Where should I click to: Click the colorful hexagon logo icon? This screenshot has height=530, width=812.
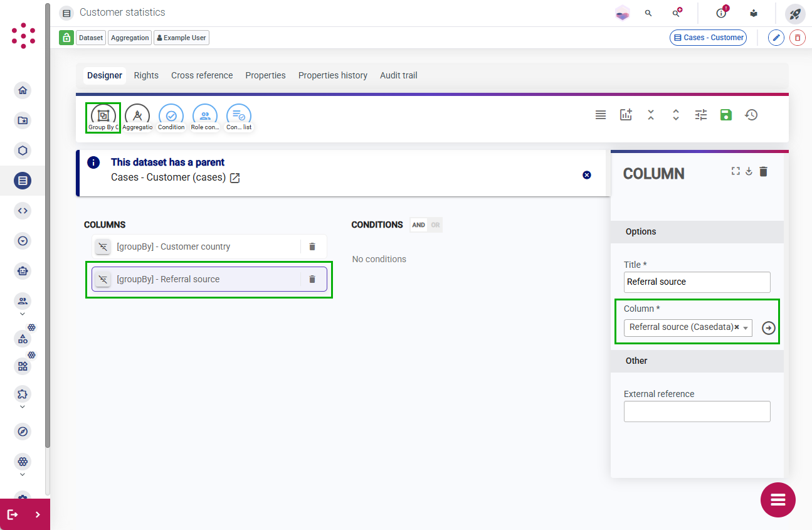click(x=622, y=13)
